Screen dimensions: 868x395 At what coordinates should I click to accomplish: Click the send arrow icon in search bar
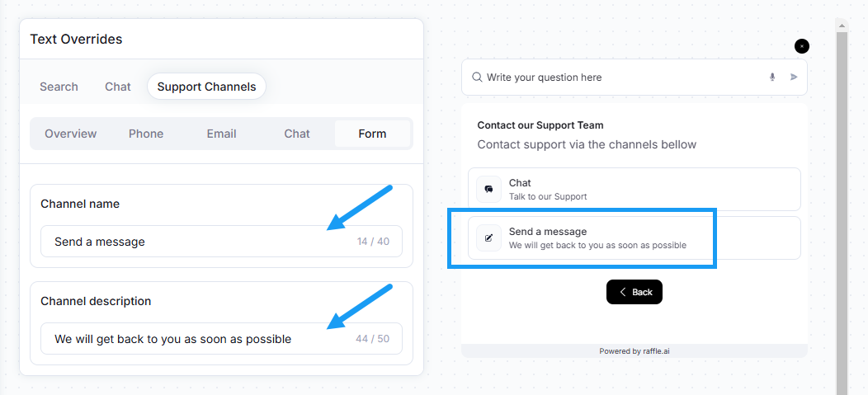[794, 77]
